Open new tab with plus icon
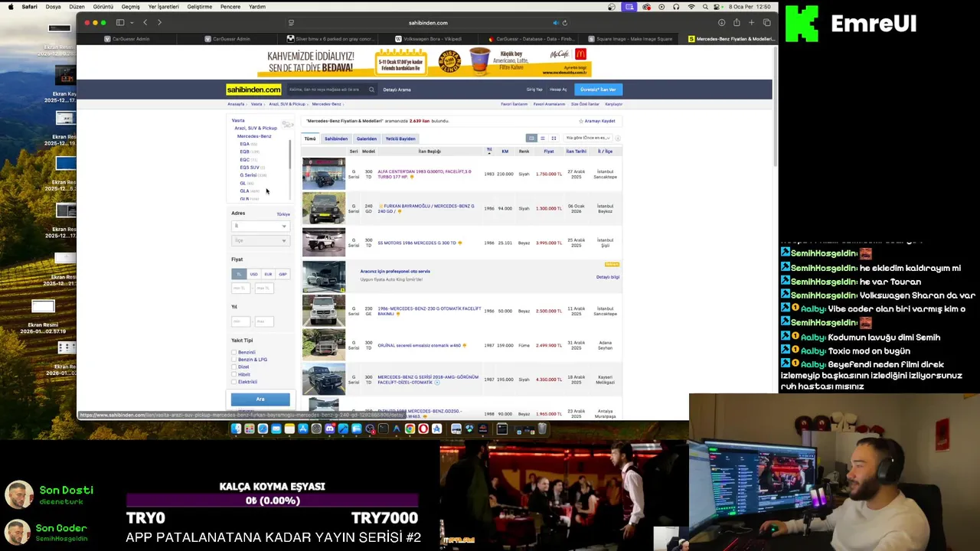The height and width of the screenshot is (551, 980). click(x=751, y=23)
